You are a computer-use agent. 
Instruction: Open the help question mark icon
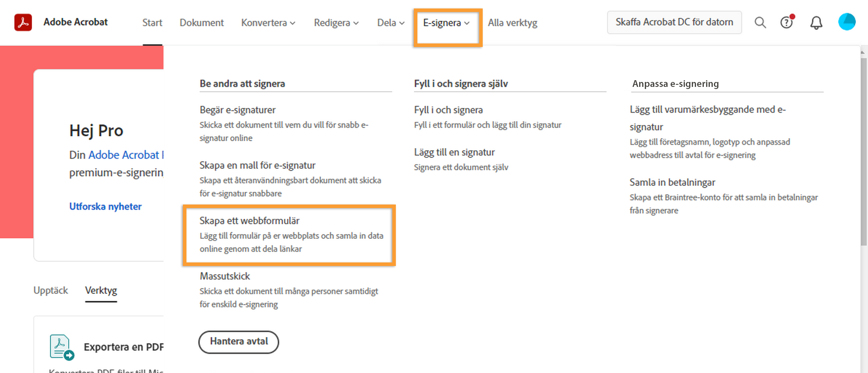click(x=786, y=23)
